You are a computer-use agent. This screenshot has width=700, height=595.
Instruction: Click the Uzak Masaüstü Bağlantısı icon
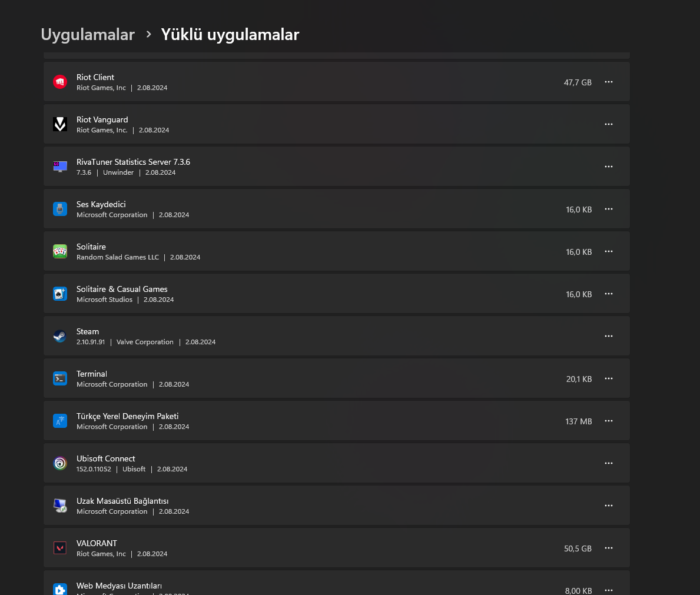click(60, 506)
